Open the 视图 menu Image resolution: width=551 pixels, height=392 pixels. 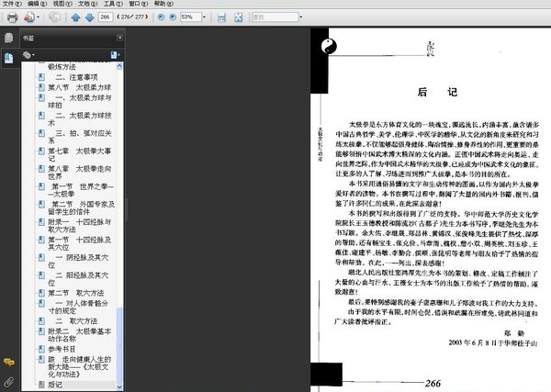coord(62,4)
